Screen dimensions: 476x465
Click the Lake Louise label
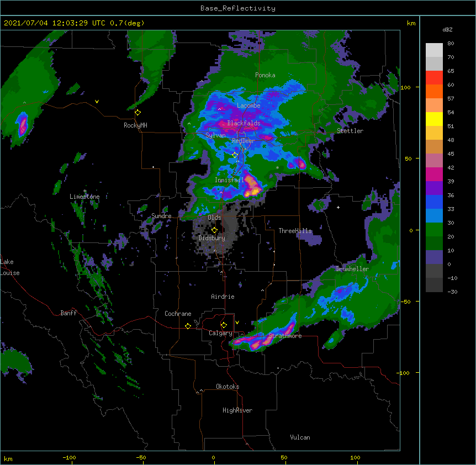[9, 267]
